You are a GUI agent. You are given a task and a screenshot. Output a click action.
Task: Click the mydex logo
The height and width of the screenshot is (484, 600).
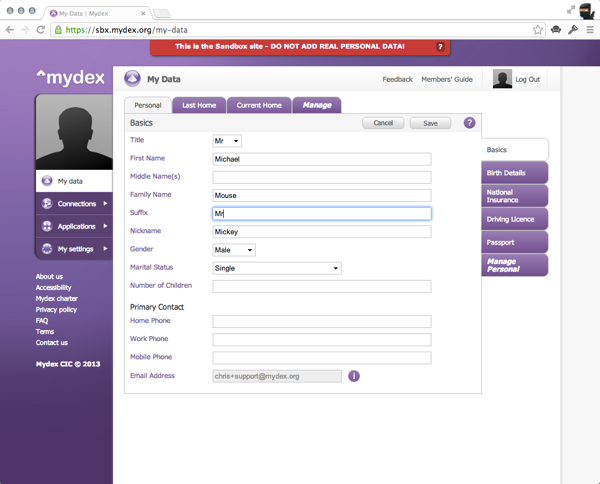[70, 78]
